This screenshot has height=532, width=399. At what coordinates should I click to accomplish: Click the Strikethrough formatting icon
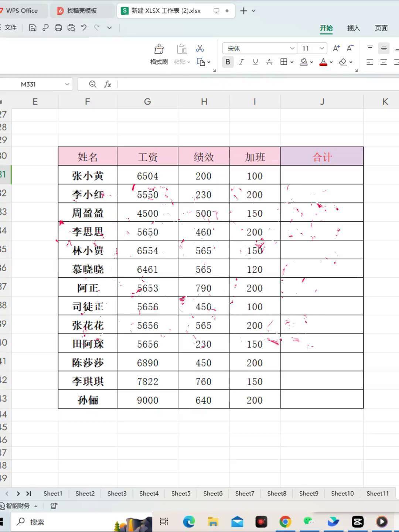(x=269, y=62)
